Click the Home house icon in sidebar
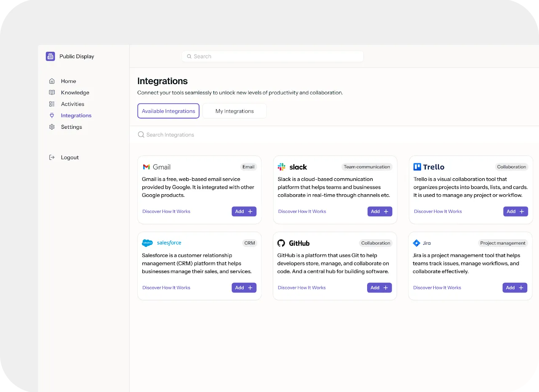This screenshot has width=539, height=392. pyautogui.click(x=52, y=81)
